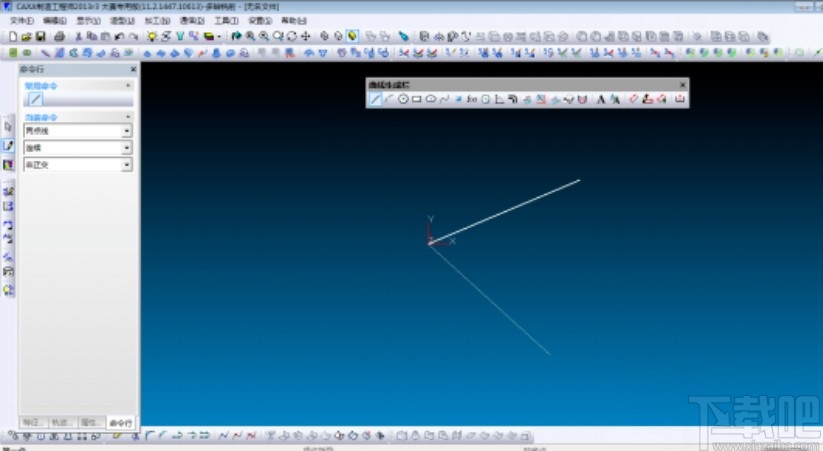The image size is (823, 451).
Task: Select the offset curve tool in curve toolbar
Action: coord(513,99)
